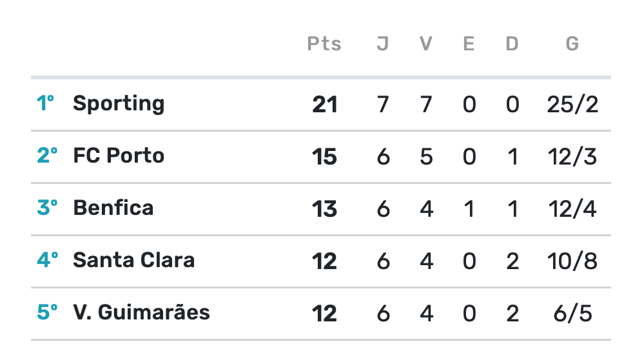This screenshot has width=644, height=353.
Task: Click FC Porto's 15 points value
Action: tap(324, 157)
